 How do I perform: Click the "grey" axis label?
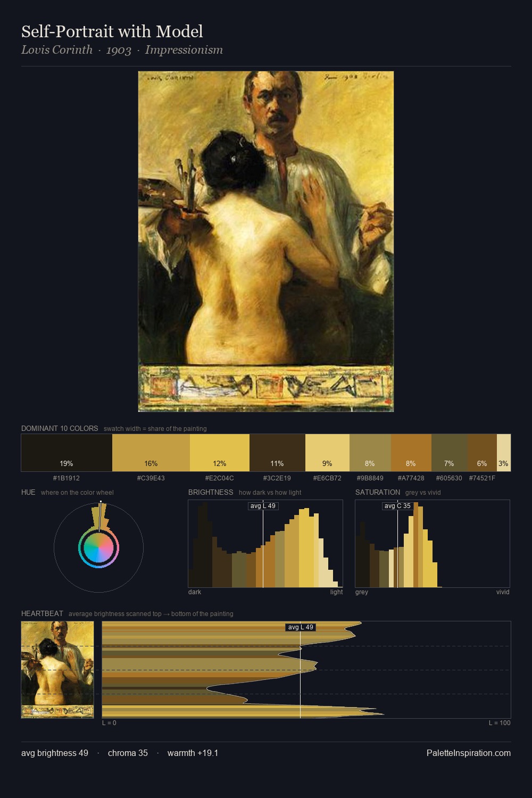coord(362,592)
